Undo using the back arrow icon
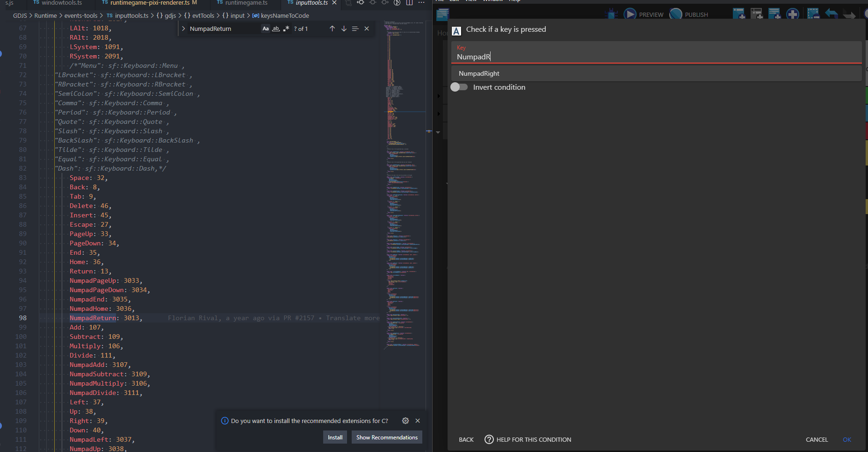 tap(831, 14)
